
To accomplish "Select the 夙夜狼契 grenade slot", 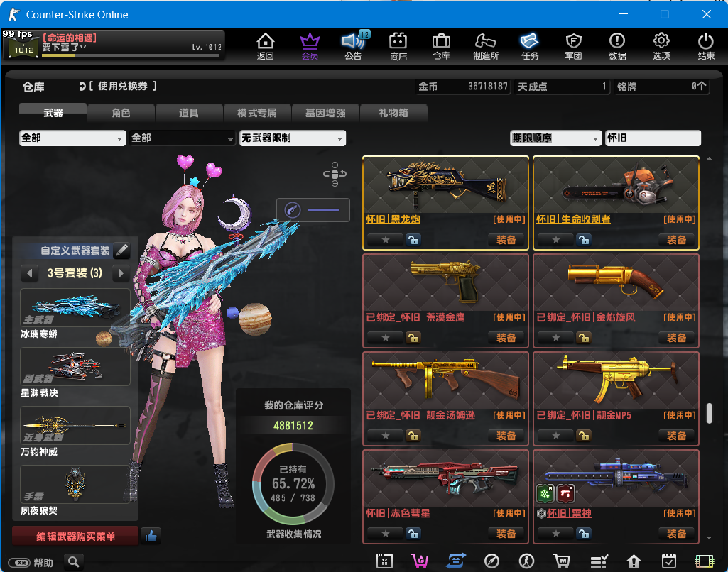I will point(75,484).
